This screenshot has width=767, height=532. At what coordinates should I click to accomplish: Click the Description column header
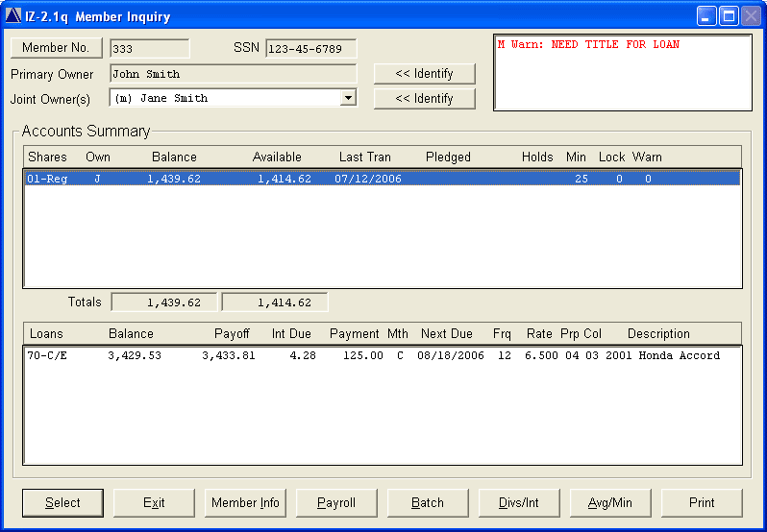point(658,334)
